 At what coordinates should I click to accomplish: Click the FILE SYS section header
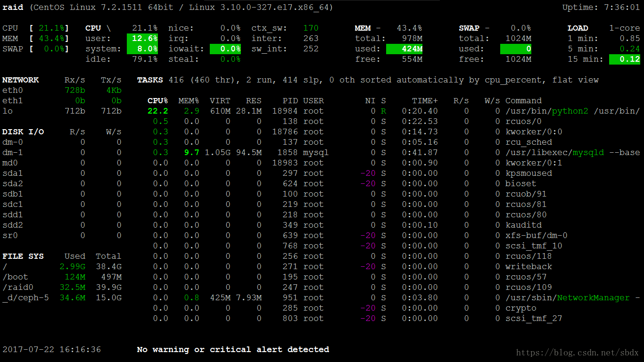[x=23, y=256]
